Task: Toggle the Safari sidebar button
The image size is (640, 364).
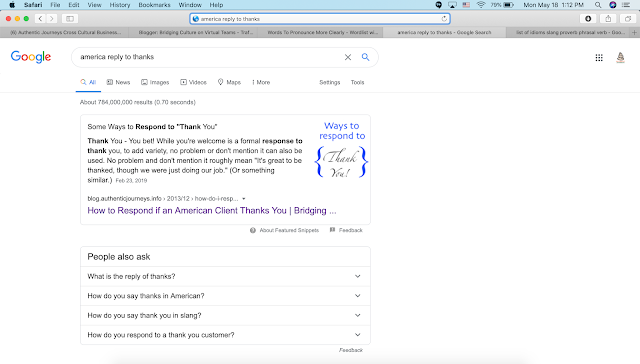Action: click(x=70, y=19)
